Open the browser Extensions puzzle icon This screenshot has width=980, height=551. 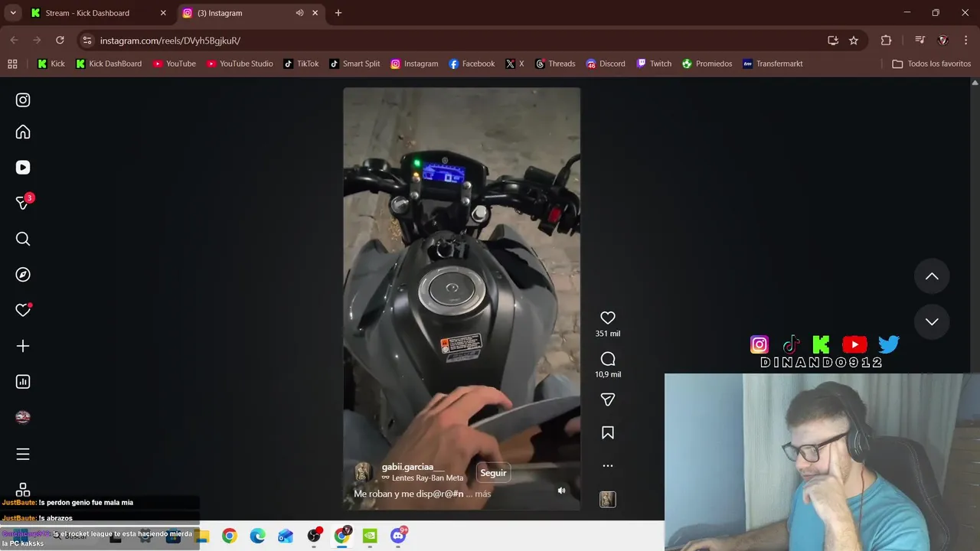[x=886, y=41]
